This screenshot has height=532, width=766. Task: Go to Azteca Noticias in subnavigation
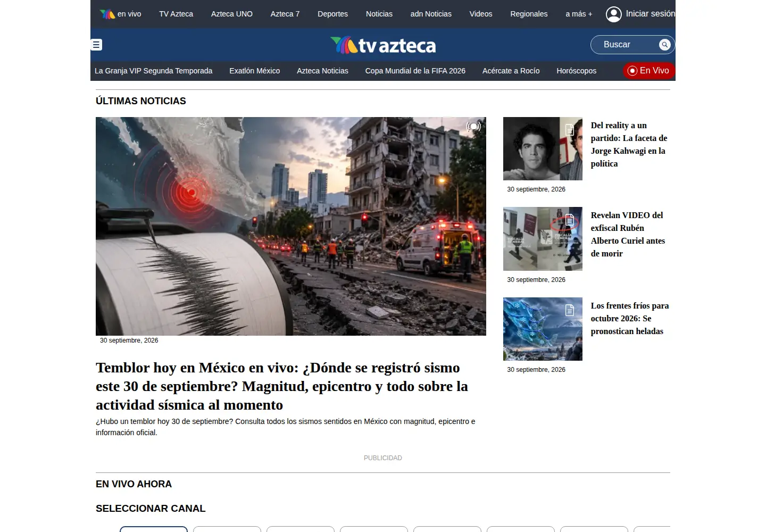pos(322,71)
